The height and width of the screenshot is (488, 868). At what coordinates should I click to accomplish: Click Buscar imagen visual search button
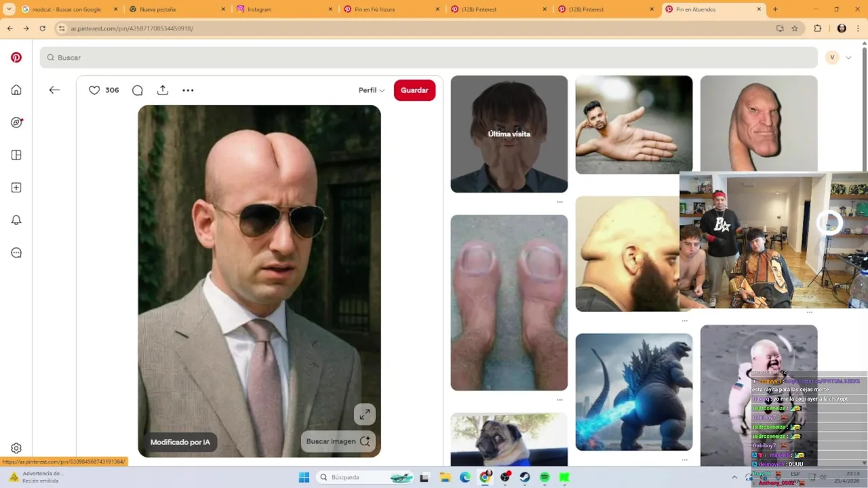point(338,441)
